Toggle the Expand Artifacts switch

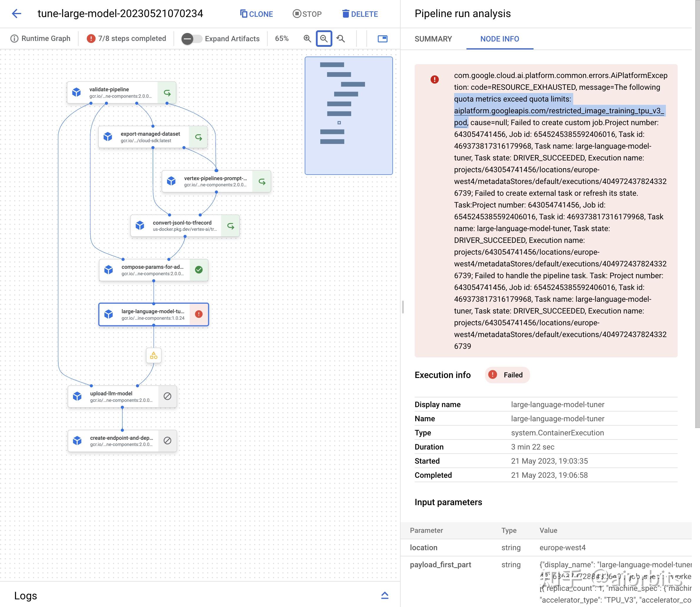[x=191, y=39]
